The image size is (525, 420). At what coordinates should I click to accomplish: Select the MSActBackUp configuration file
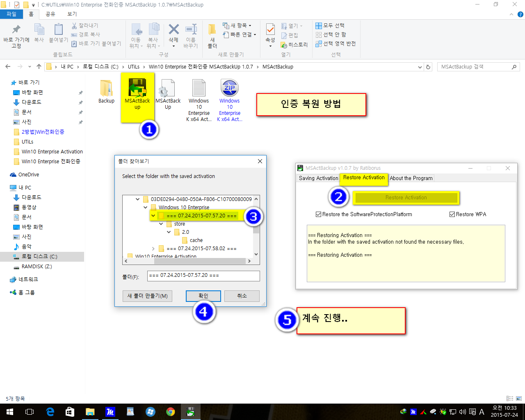(168, 94)
